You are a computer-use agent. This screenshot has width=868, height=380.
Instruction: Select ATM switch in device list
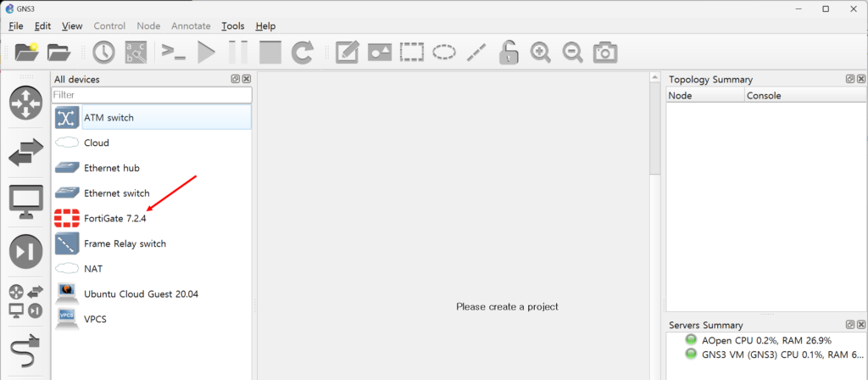(x=152, y=117)
